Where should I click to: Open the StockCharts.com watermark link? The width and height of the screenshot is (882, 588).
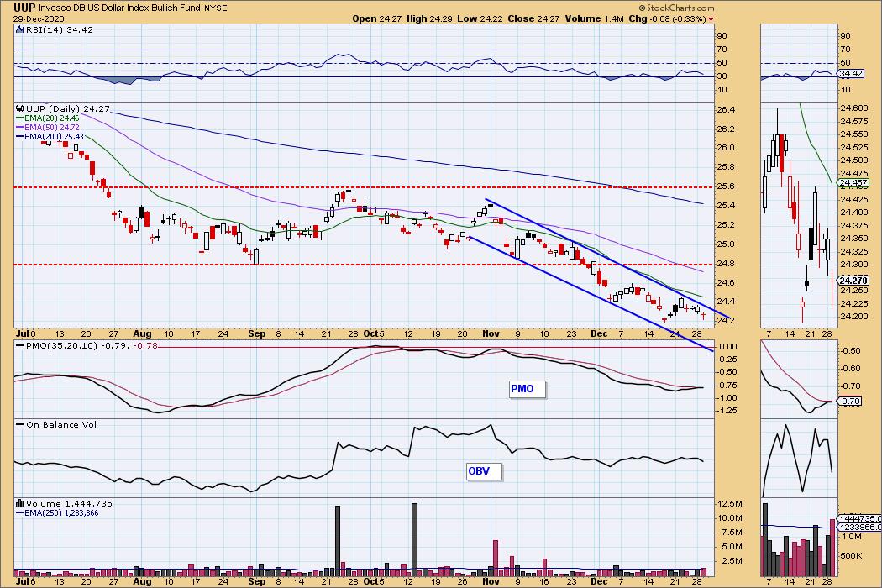677,8
